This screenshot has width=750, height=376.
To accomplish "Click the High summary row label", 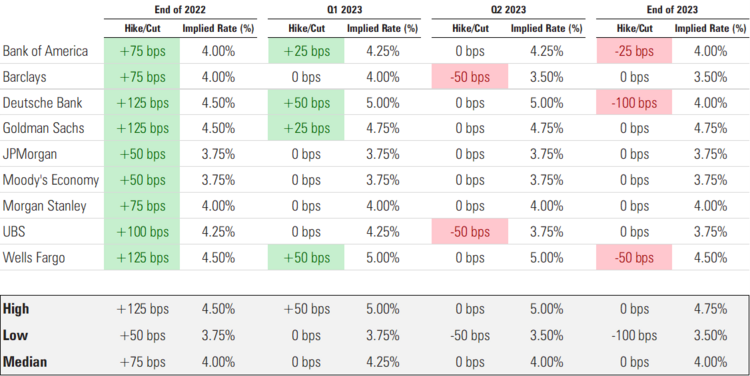I will (x=16, y=309).
